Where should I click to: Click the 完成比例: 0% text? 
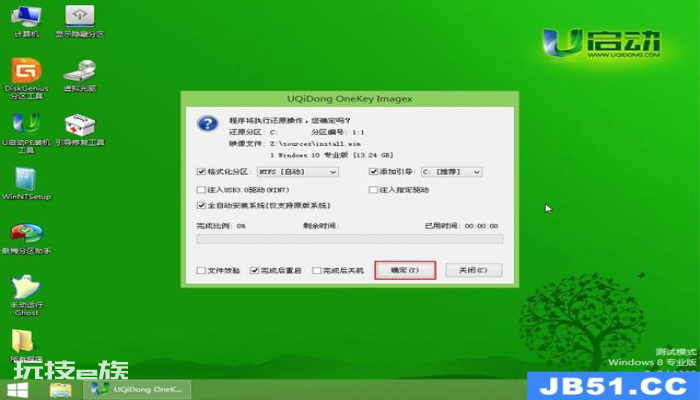221,226
